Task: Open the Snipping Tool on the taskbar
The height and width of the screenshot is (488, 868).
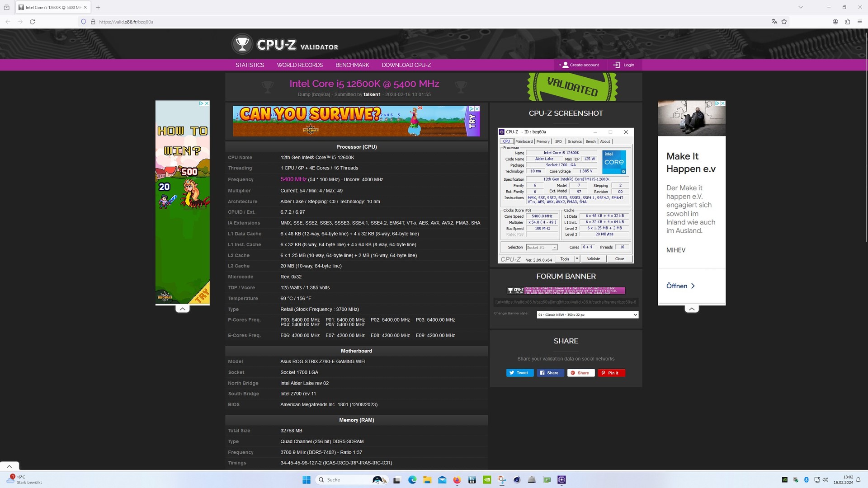Action: click(x=502, y=480)
